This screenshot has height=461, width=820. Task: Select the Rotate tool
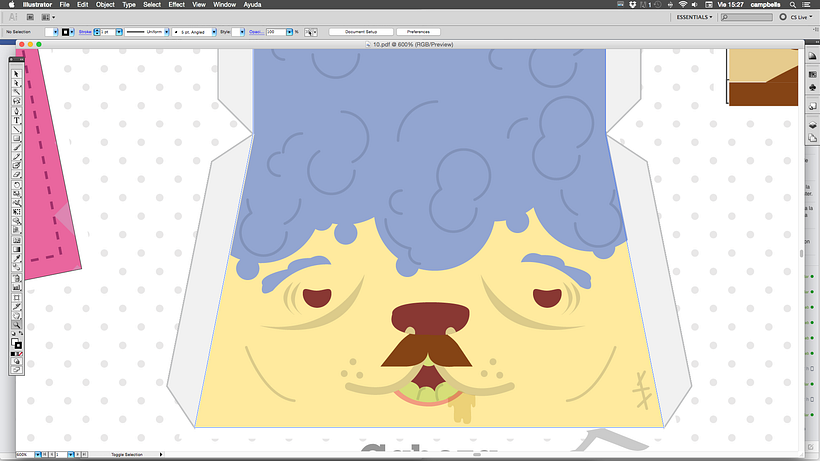point(16,185)
